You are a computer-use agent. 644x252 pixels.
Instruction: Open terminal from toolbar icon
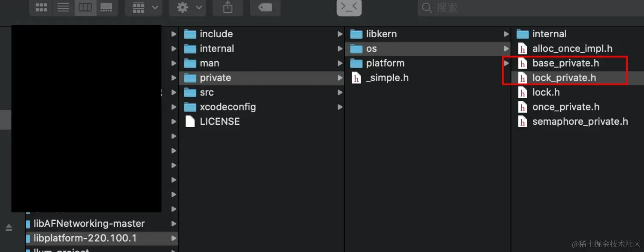click(x=349, y=7)
